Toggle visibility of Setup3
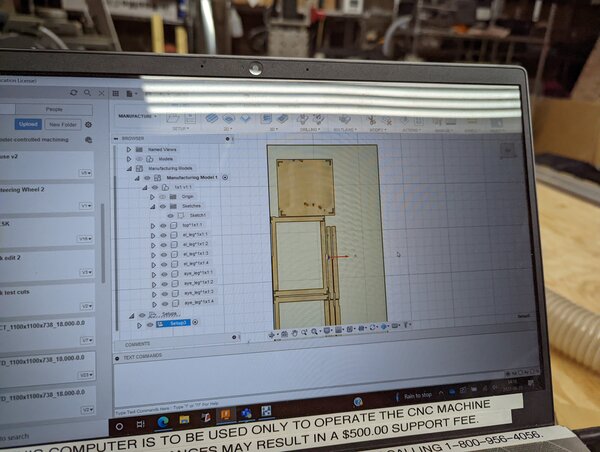This screenshot has width=600, height=452. (150, 325)
